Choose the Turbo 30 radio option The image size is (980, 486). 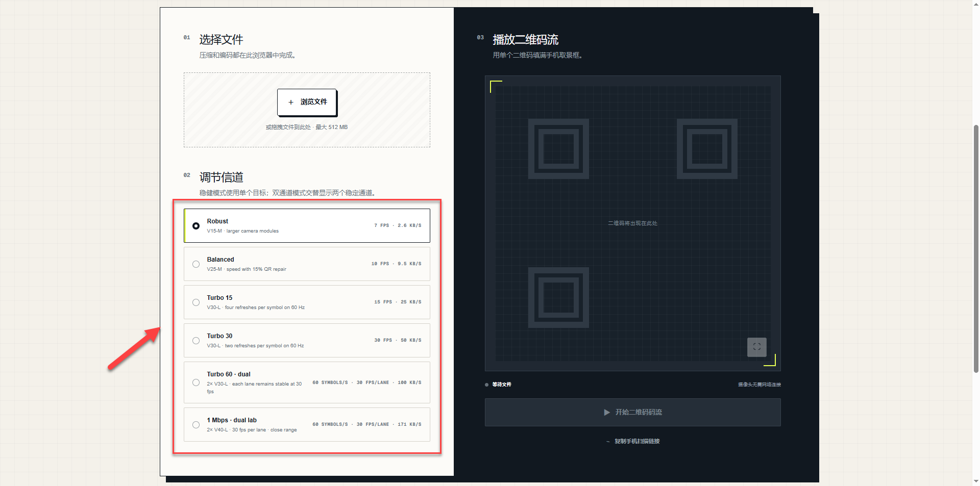pyautogui.click(x=196, y=341)
